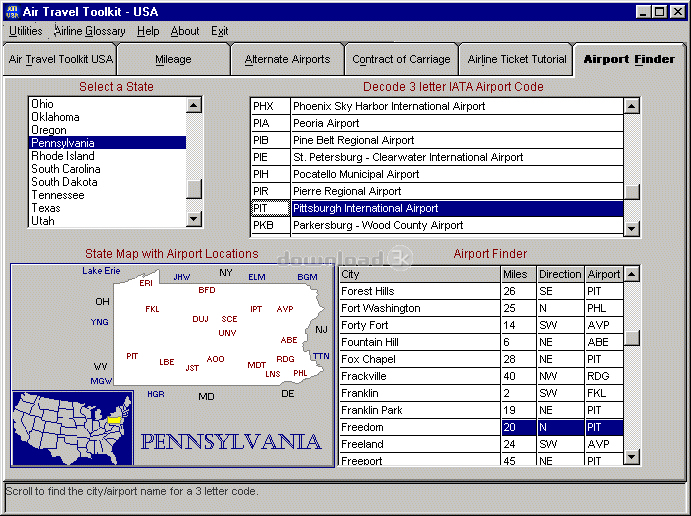Select Texas in the state list

click(x=46, y=208)
